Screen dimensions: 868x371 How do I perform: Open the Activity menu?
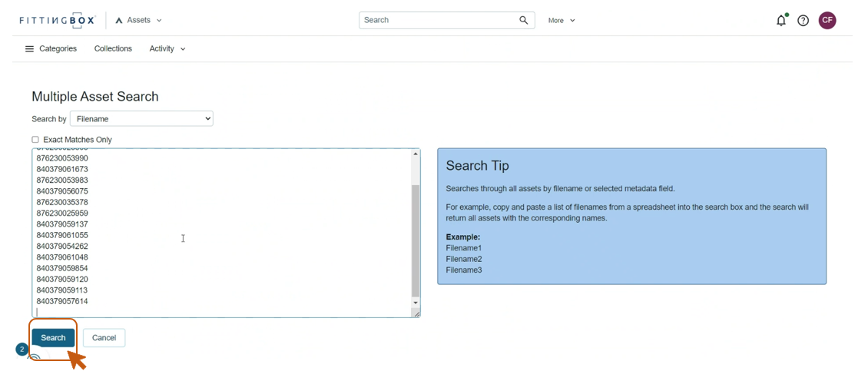click(167, 49)
